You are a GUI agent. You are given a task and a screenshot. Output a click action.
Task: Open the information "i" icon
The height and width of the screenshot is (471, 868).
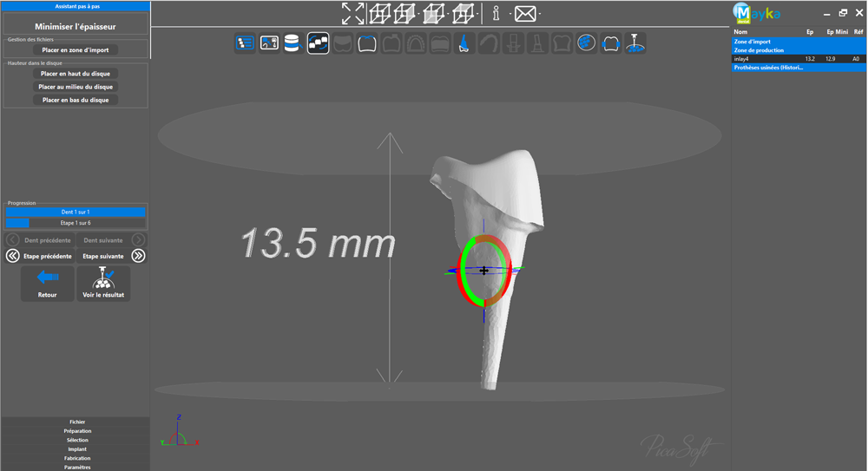[x=496, y=13]
